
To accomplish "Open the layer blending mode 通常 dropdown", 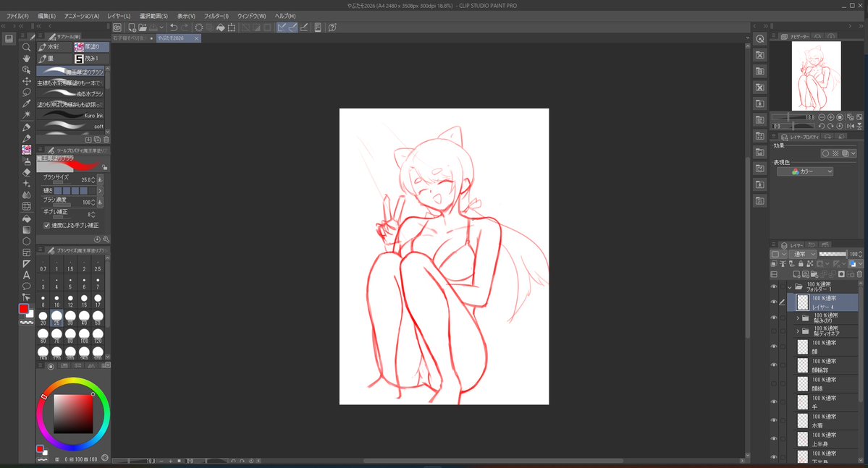I will [x=804, y=254].
